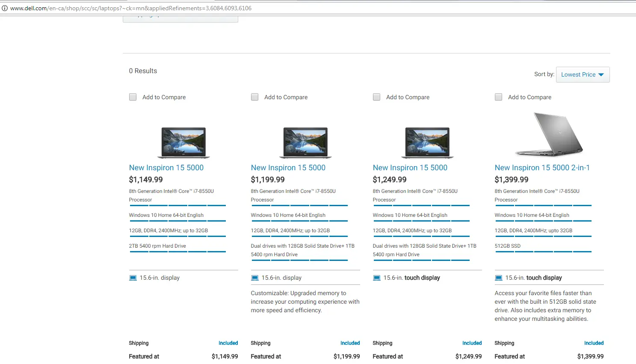The width and height of the screenshot is (636, 364).
Task: Open New Inspiron 15 5000 link priced $1,199.99
Action: pyautogui.click(x=288, y=168)
